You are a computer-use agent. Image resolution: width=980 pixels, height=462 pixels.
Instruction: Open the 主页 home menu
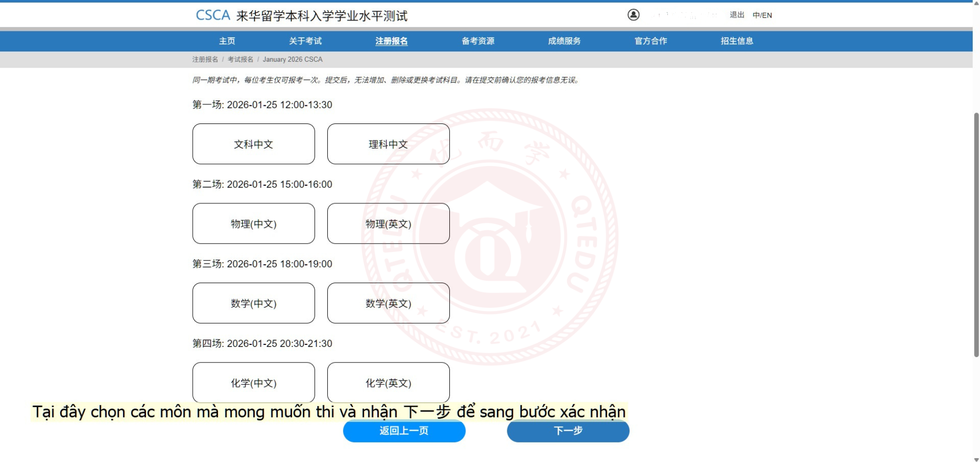click(227, 41)
